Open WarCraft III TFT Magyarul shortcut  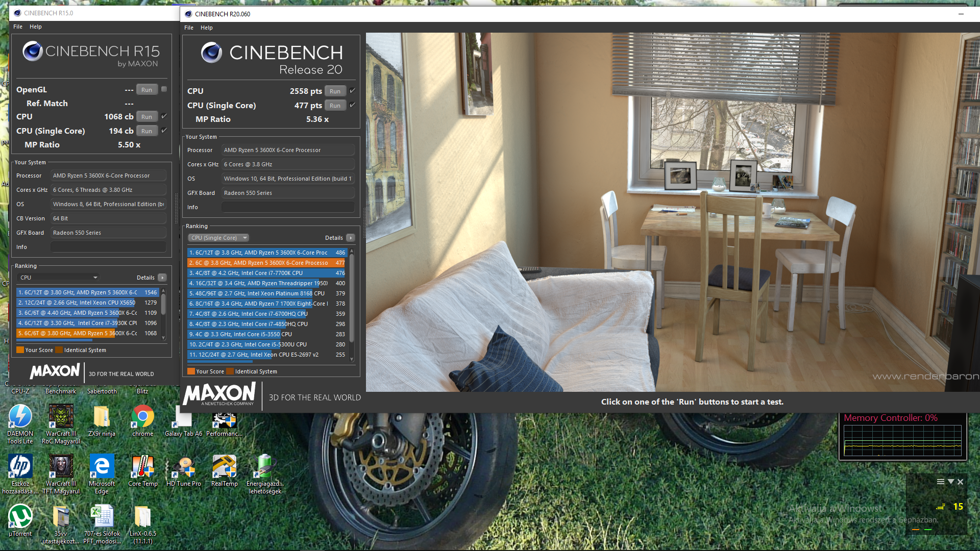point(61,473)
